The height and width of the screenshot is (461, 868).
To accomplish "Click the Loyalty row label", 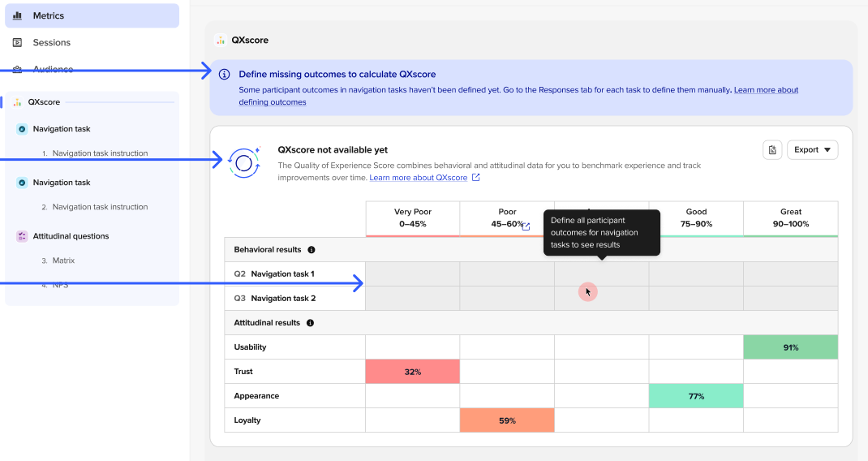I will 247,420.
